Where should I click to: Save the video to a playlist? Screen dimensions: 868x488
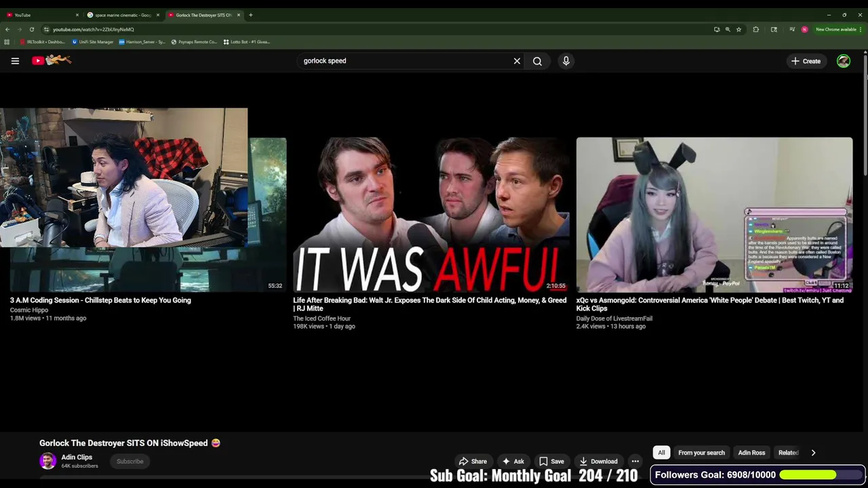551,462
